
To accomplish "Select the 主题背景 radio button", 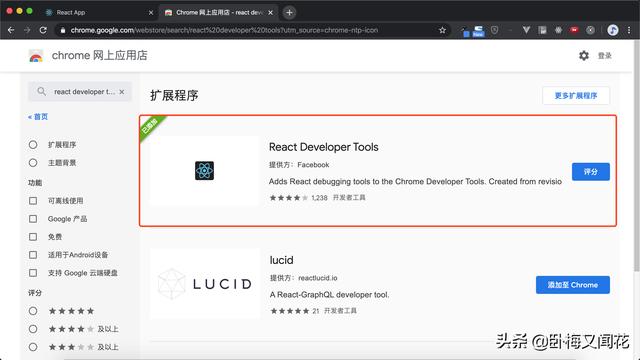I will [x=33, y=163].
